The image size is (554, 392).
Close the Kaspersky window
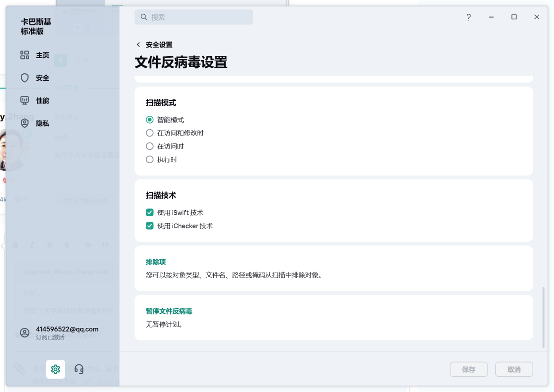click(x=536, y=17)
